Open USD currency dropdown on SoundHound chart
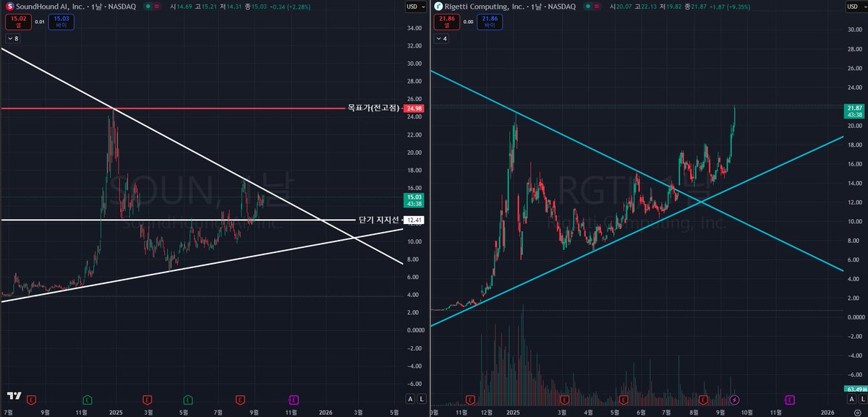Image resolution: width=868 pixels, height=417 pixels. click(x=415, y=7)
